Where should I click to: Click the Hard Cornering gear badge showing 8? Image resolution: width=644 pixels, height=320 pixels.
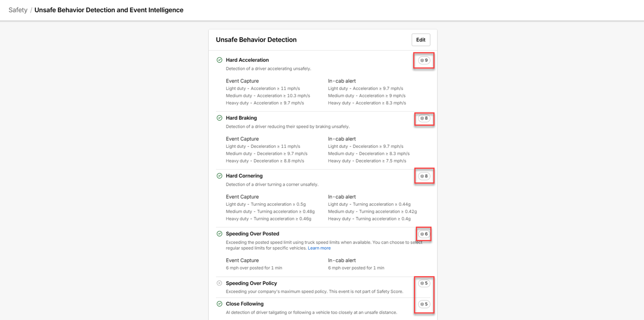[x=424, y=177]
